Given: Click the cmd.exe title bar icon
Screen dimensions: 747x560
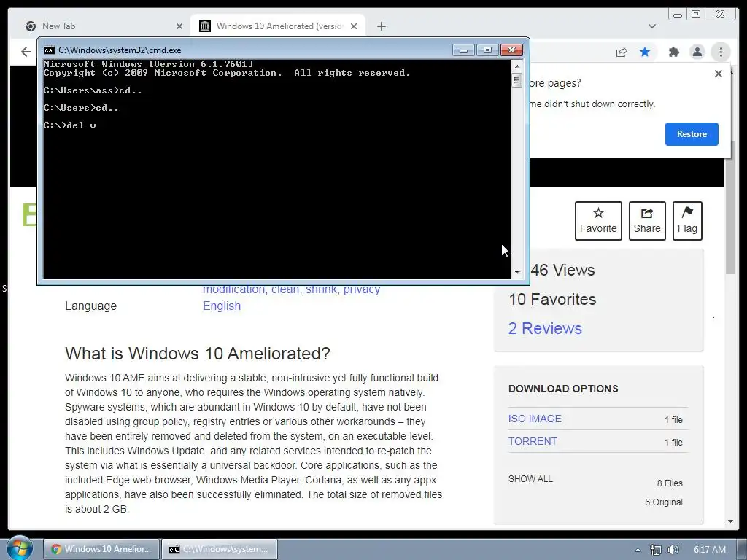Looking at the screenshot, I should 49,50.
